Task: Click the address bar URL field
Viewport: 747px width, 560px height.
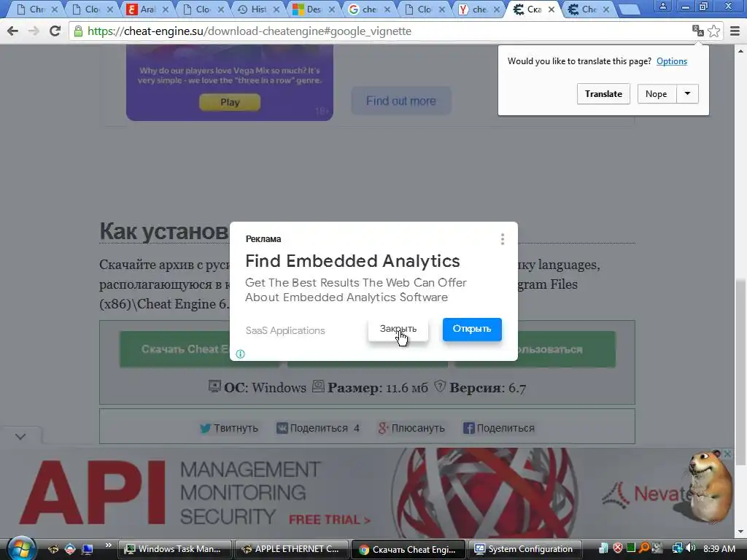Action: point(379,31)
